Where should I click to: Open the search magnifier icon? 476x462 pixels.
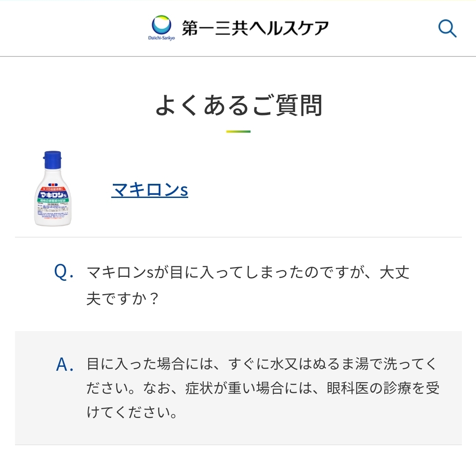[x=447, y=29]
